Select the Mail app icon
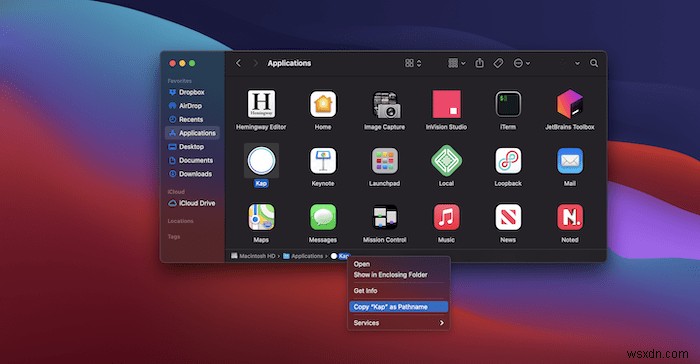Image resolution: width=700 pixels, height=364 pixels. [x=570, y=160]
